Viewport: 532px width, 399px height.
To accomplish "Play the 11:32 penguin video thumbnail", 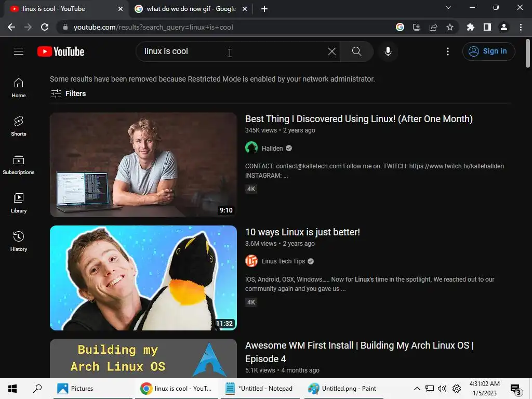I will click(143, 278).
